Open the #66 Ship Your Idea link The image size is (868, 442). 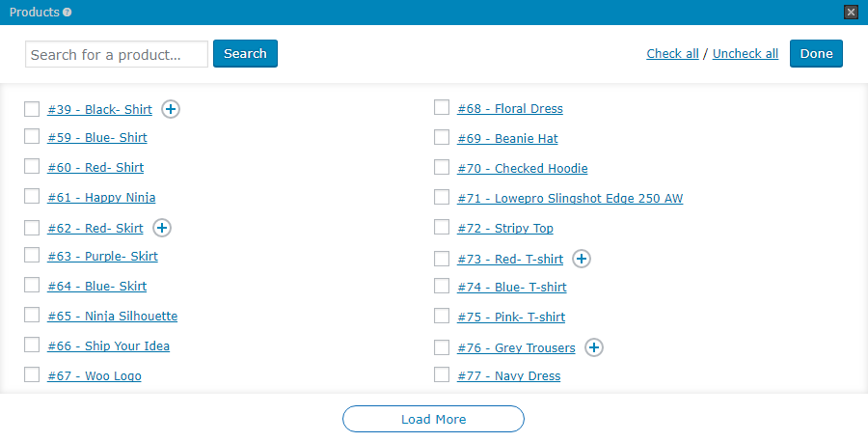[x=108, y=345]
